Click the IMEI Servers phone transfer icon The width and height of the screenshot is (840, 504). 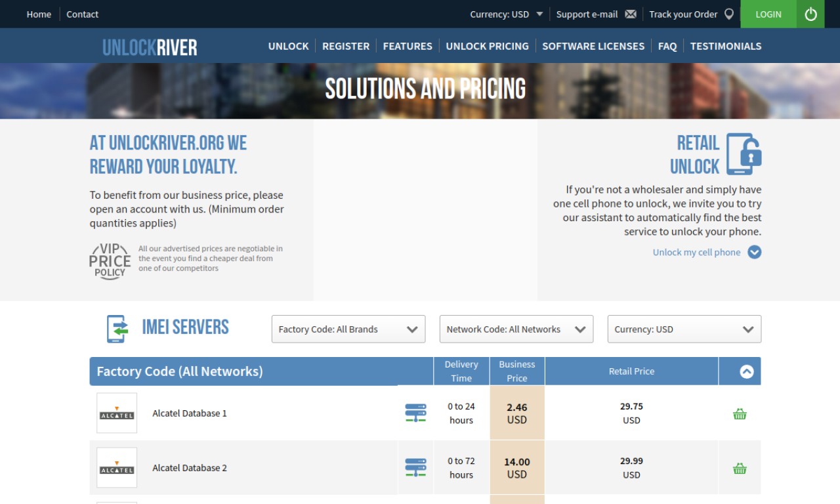click(x=117, y=329)
